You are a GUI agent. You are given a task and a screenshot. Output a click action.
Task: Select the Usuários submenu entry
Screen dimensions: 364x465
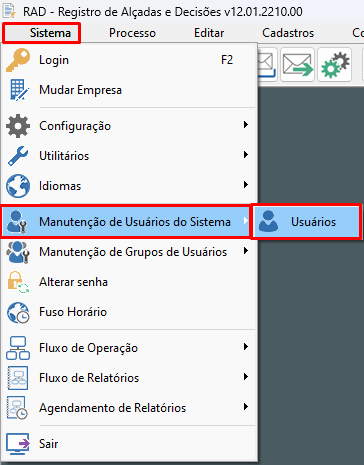pyautogui.click(x=307, y=222)
